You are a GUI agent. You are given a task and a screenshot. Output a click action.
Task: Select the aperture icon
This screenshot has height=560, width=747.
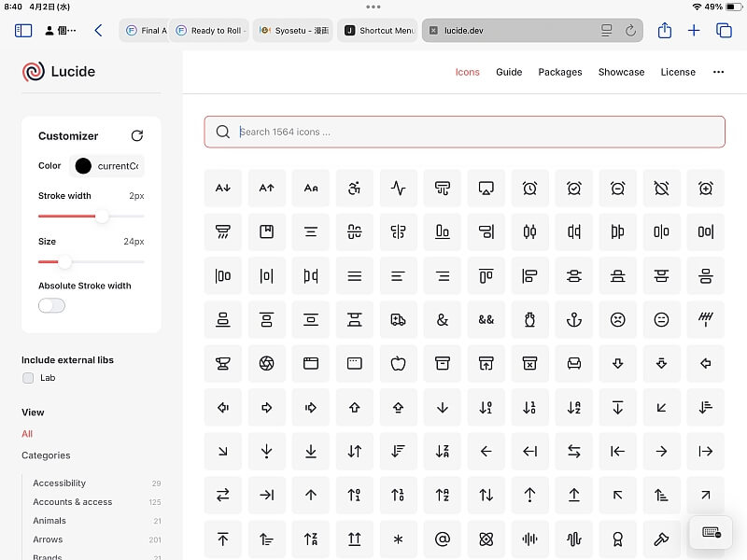[x=267, y=363]
